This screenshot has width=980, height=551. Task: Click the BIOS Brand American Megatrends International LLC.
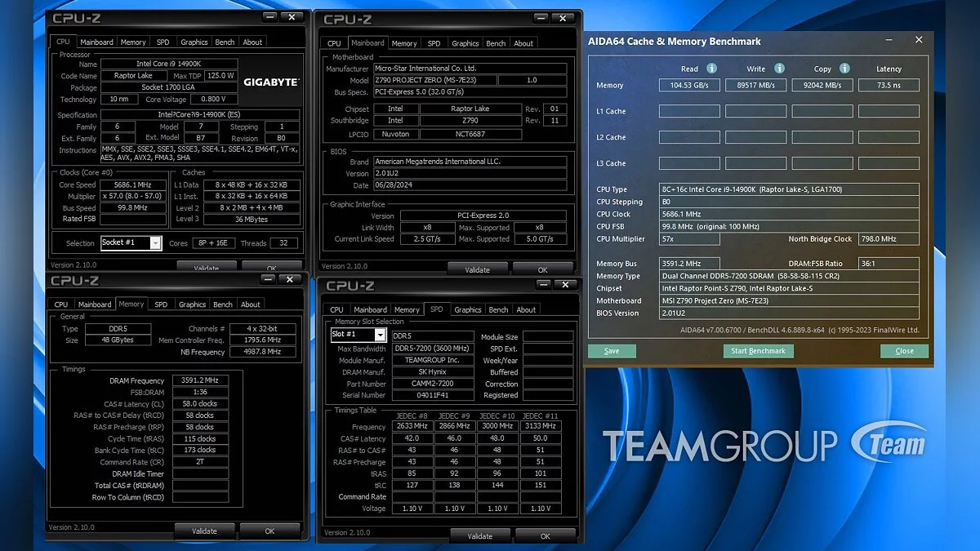click(470, 162)
